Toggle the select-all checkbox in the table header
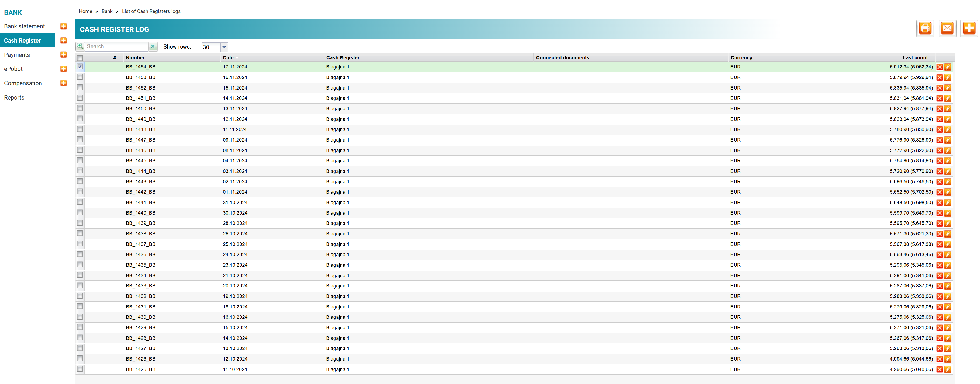The height and width of the screenshot is (384, 980). coord(80,58)
